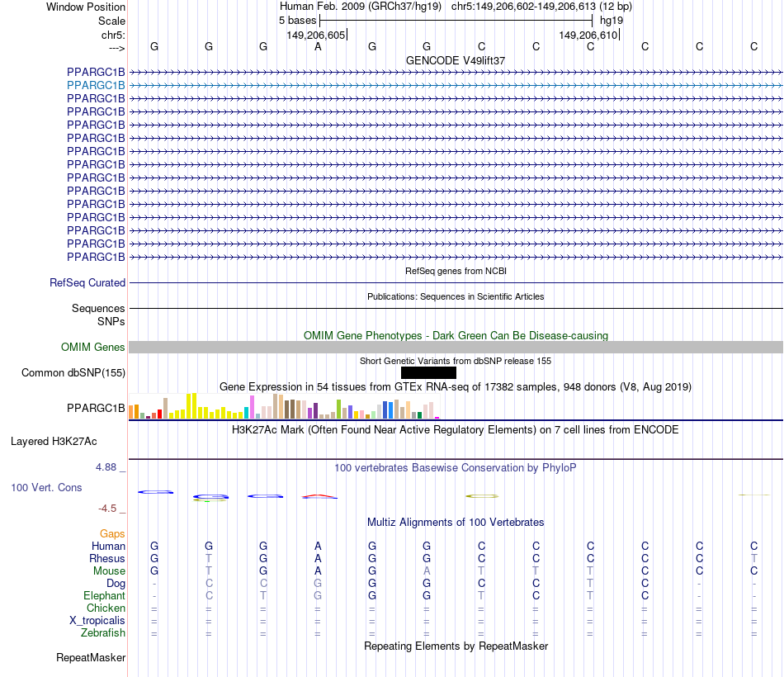Click the A base in the chr5 sequence row
The image size is (784, 677).
[x=318, y=46]
